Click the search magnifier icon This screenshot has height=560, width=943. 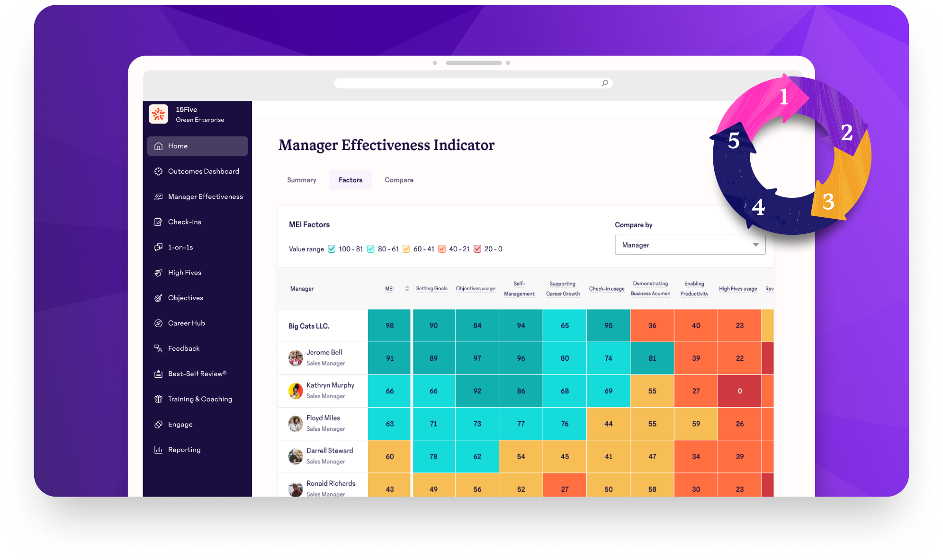pos(605,83)
